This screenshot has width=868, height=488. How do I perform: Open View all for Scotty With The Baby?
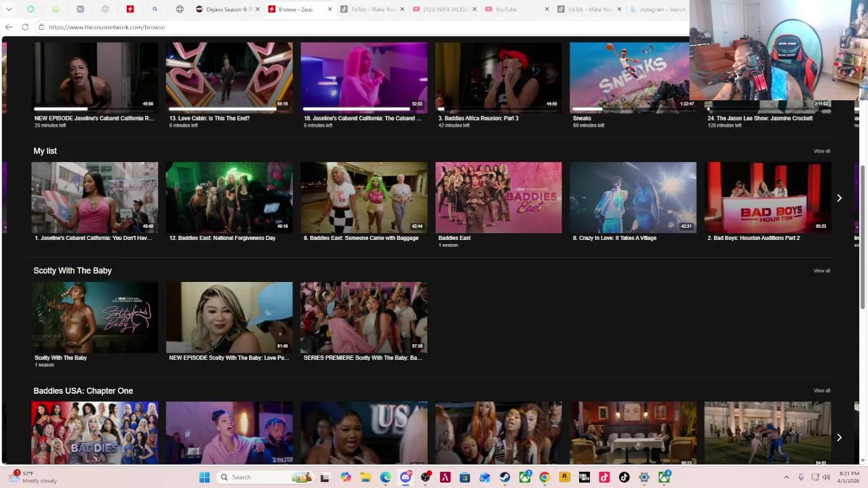coord(821,270)
